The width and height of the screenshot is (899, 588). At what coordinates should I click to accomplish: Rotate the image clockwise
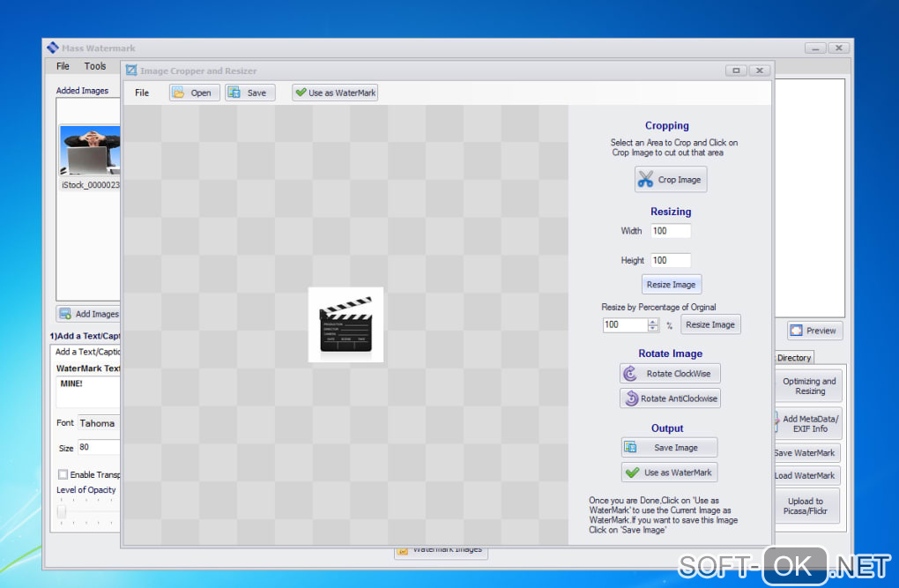pyautogui.click(x=670, y=374)
